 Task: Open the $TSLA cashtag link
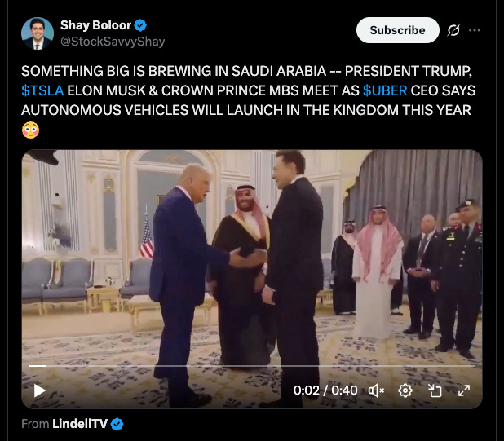point(42,90)
